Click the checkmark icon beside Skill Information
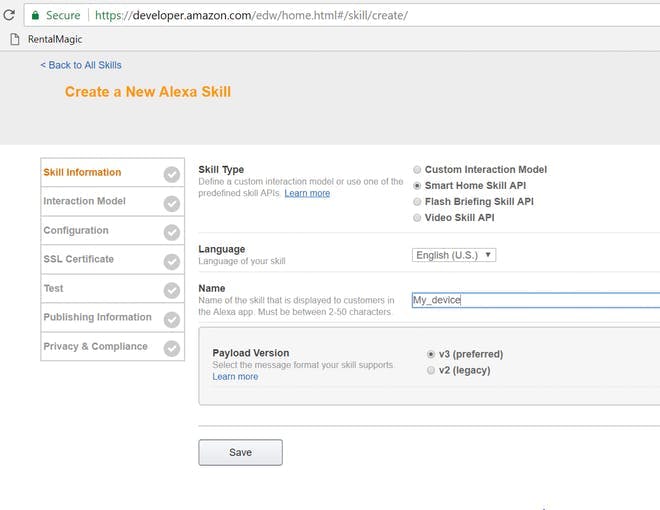Image resolution: width=660 pixels, height=510 pixels. tap(172, 174)
